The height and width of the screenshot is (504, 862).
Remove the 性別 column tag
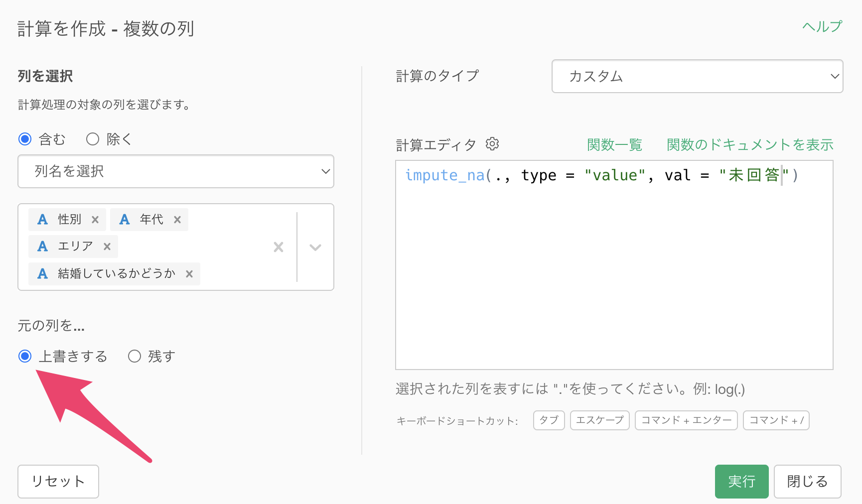pyautogui.click(x=95, y=220)
